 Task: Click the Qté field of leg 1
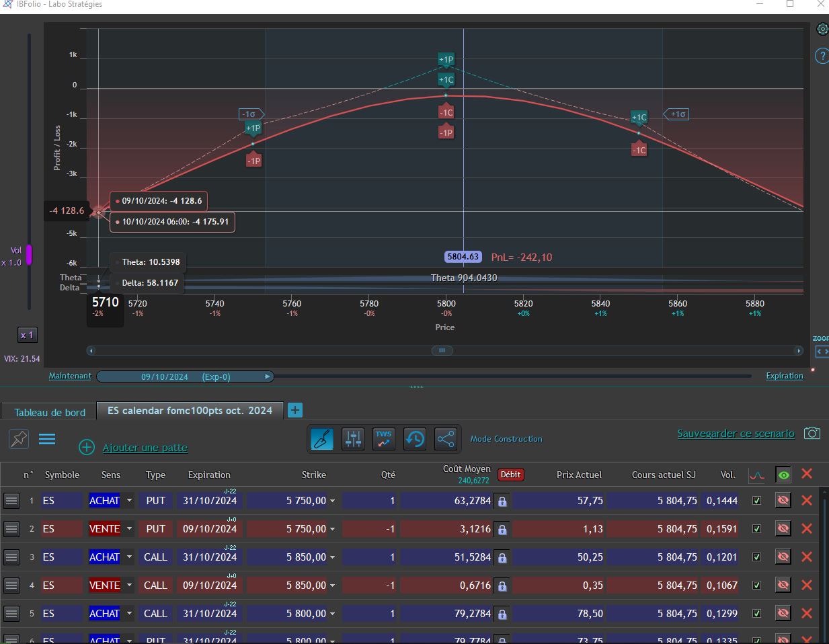pos(370,501)
